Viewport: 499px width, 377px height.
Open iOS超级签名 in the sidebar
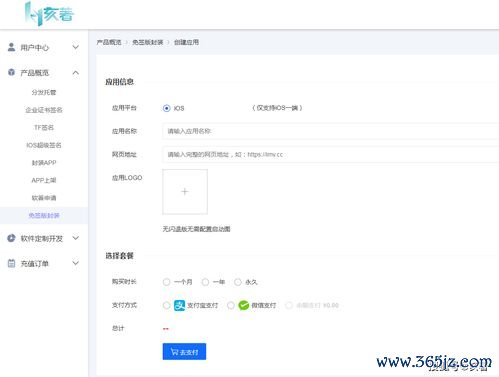click(44, 145)
